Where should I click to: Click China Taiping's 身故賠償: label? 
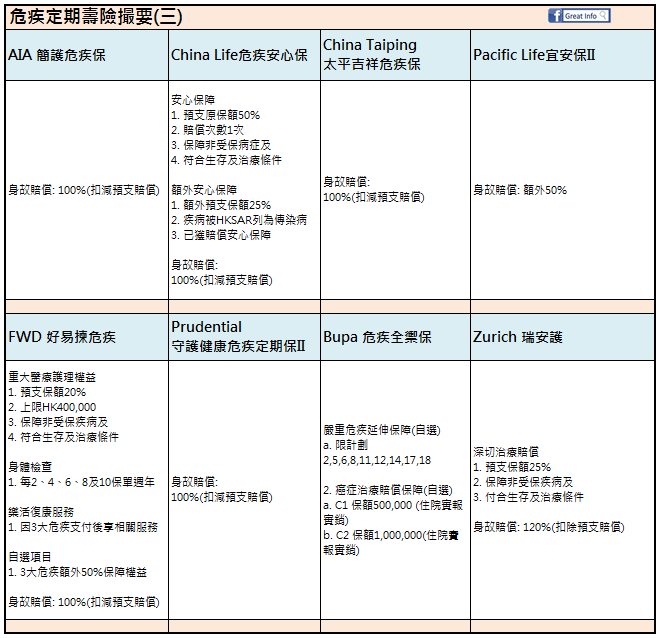click(x=347, y=182)
